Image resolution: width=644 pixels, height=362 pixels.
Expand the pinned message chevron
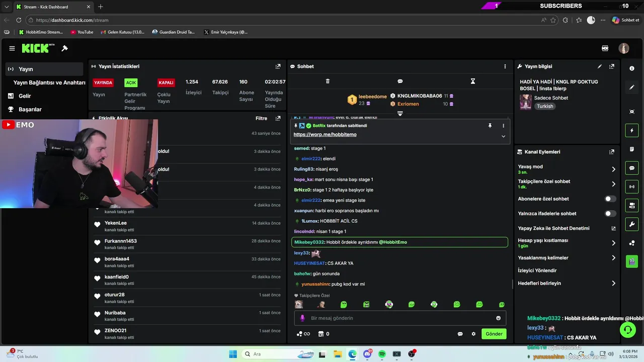pyautogui.click(x=503, y=136)
